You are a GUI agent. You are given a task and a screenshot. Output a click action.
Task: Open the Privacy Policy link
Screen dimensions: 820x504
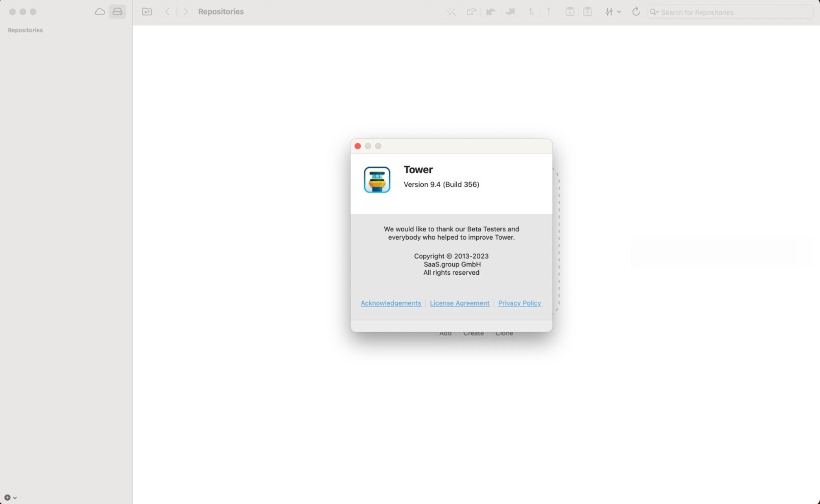point(519,303)
